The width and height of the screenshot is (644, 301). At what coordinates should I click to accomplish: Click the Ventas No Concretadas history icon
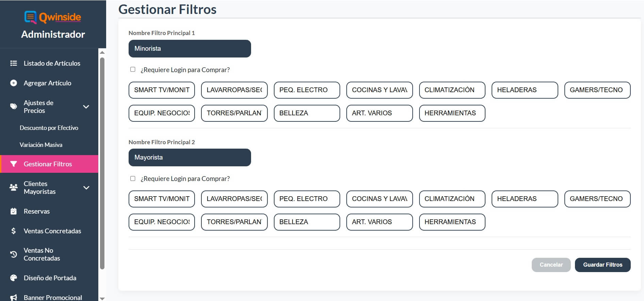(14, 254)
